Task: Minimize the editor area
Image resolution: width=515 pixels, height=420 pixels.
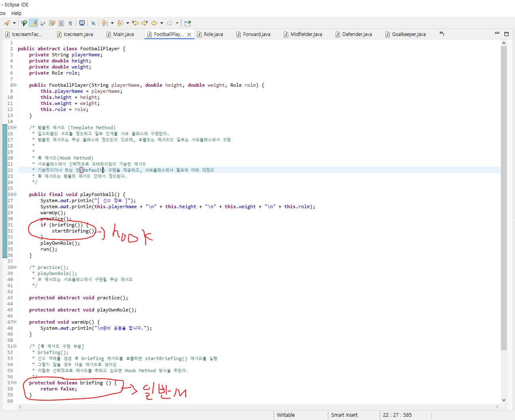Action: click(497, 33)
